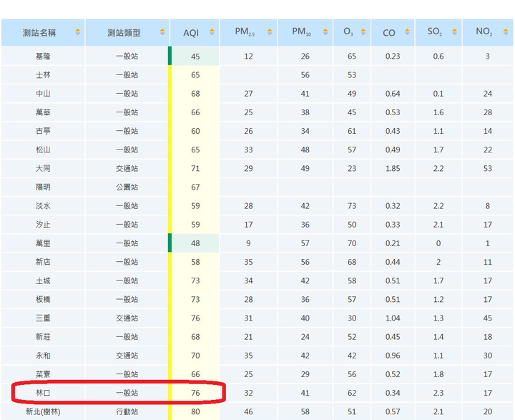Select station name 土城
The height and width of the screenshot is (420, 515).
click(43, 280)
